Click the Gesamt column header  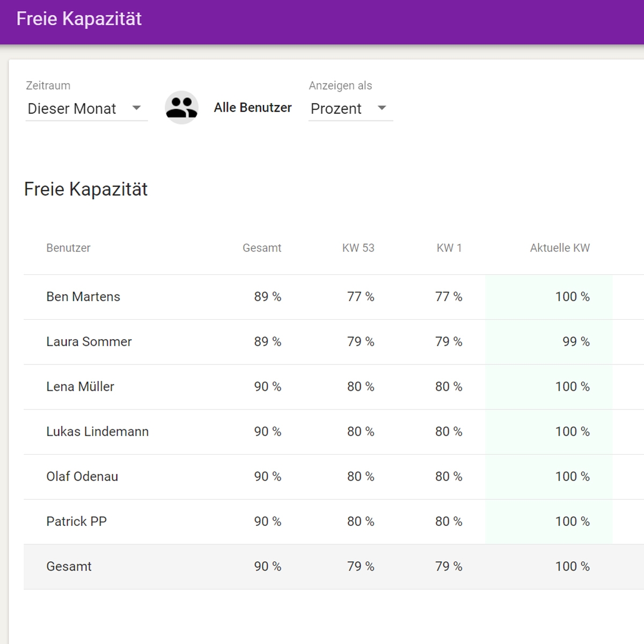[261, 248]
